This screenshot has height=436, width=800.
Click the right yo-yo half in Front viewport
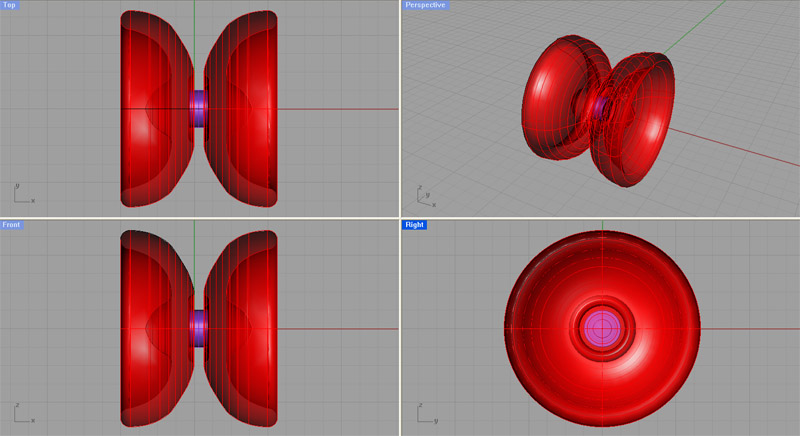pyautogui.click(x=241, y=328)
